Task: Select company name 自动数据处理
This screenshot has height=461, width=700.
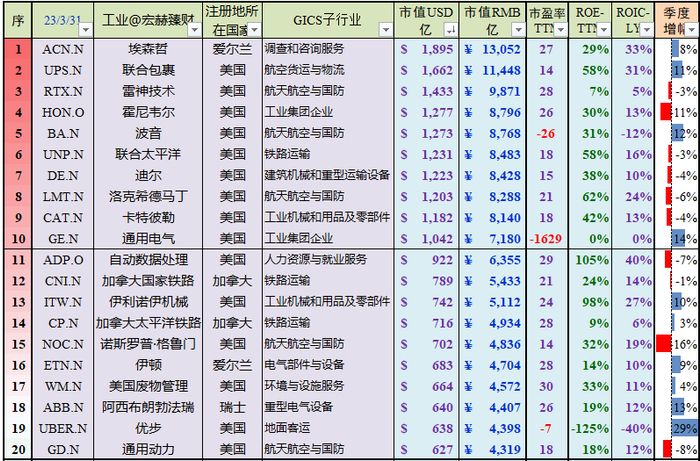Action: pyautogui.click(x=148, y=259)
